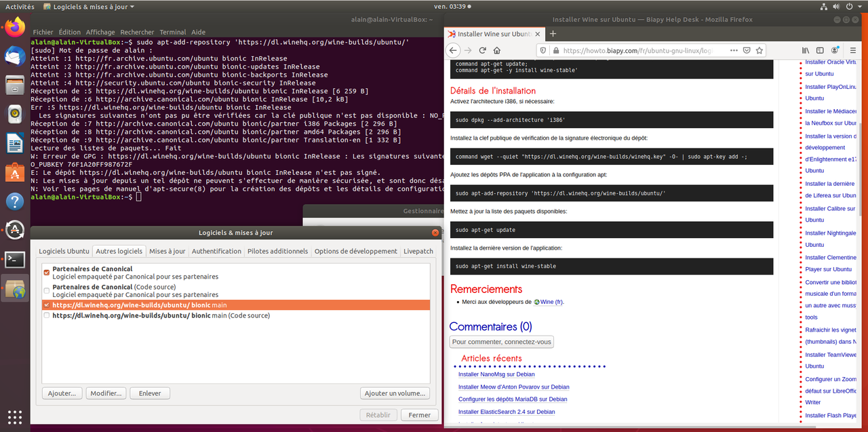Open Installer NanoMsg sur Debian link

[x=496, y=374]
